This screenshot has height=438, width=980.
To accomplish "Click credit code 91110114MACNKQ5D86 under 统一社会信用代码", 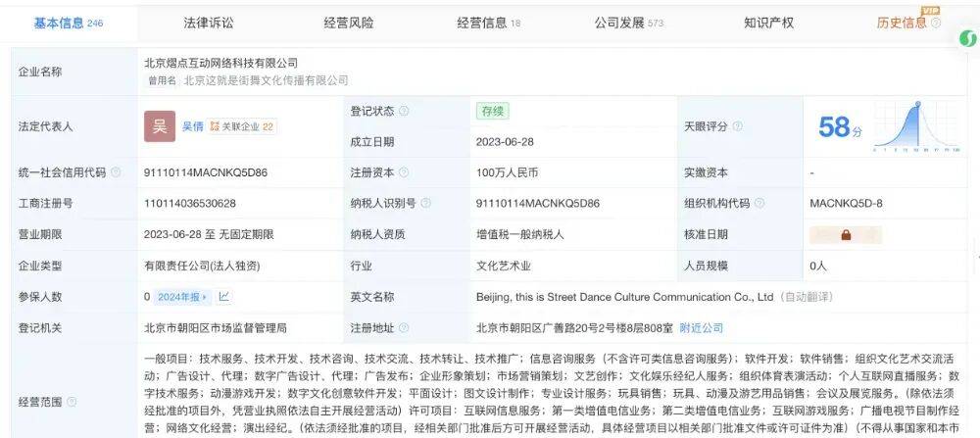I will click(x=206, y=172).
